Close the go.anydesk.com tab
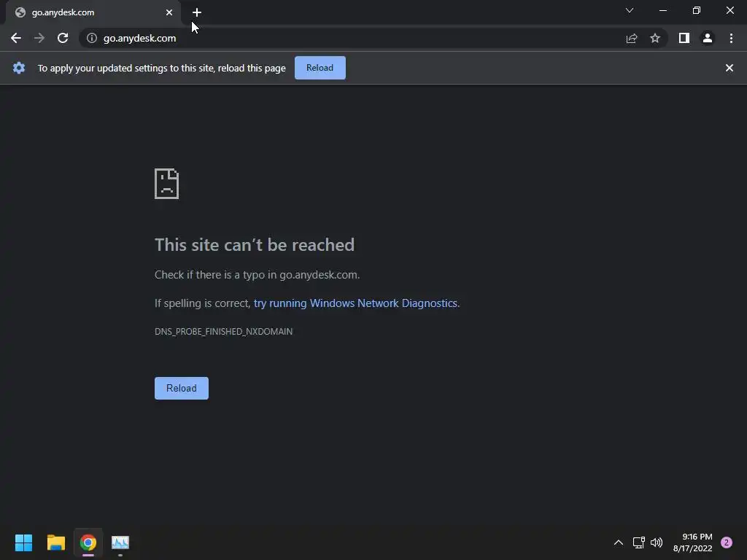The width and height of the screenshot is (747, 560). (169, 12)
